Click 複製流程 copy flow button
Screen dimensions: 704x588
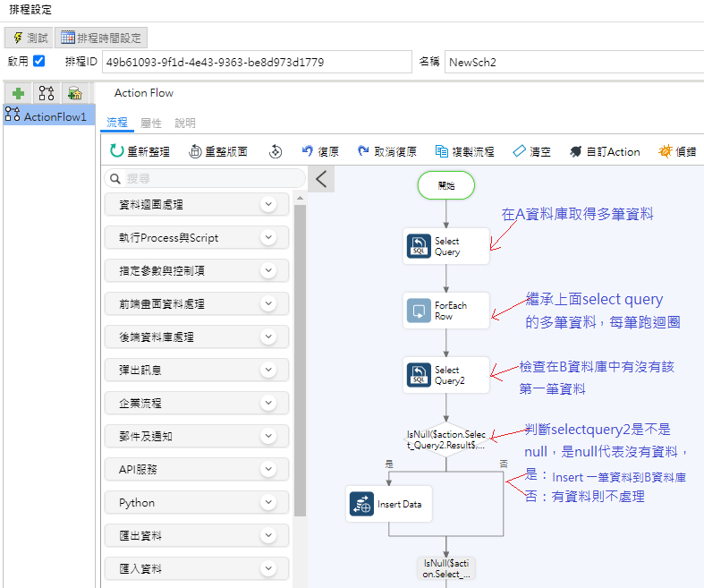(464, 151)
